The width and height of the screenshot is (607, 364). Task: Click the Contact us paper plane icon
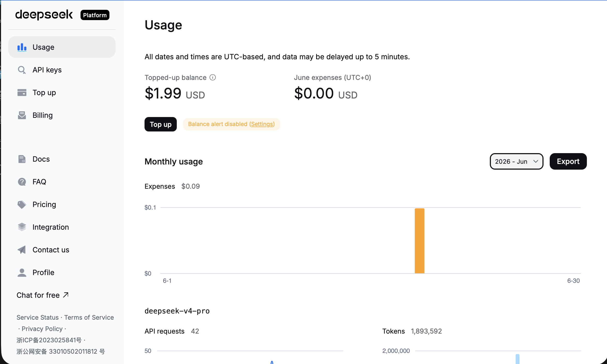click(22, 250)
